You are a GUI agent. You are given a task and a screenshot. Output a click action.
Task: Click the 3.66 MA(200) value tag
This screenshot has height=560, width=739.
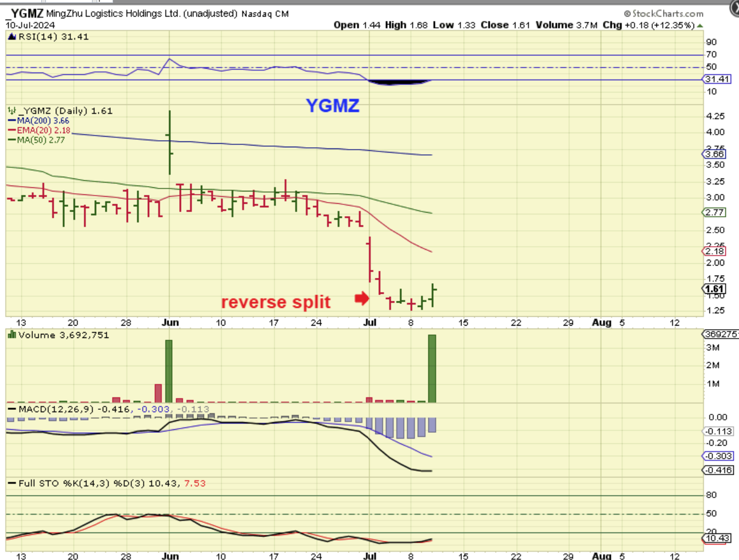click(715, 154)
